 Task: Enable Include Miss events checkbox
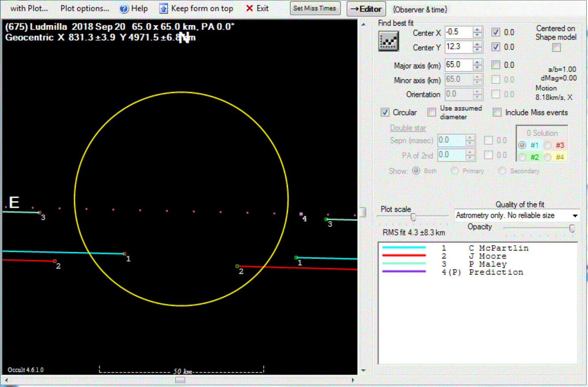(x=497, y=113)
